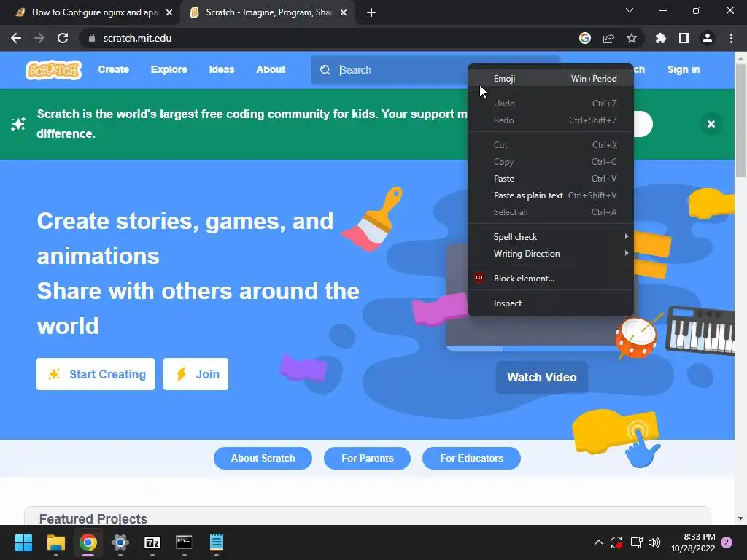Select Paste as plain text
This screenshot has width=747, height=560.
pos(551,195)
